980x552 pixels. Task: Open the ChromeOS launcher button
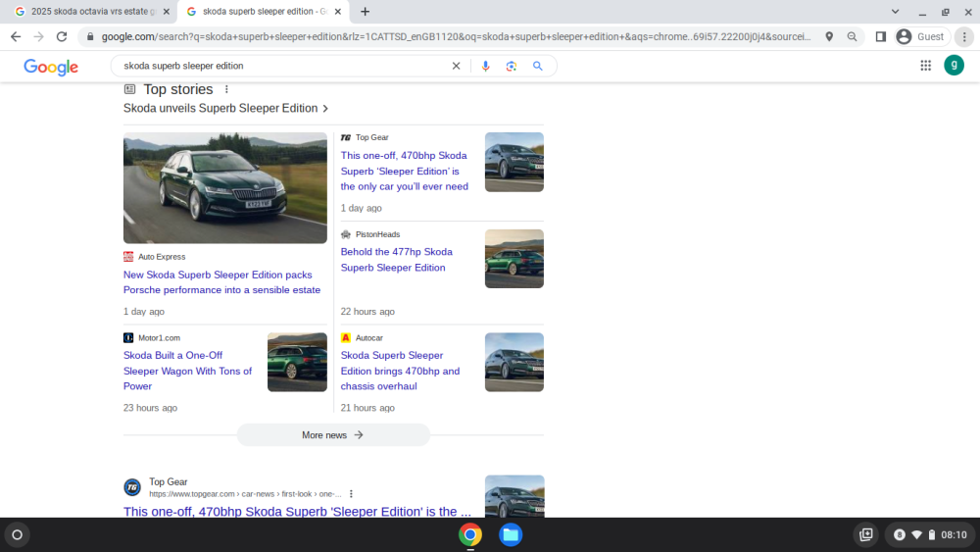point(17,535)
